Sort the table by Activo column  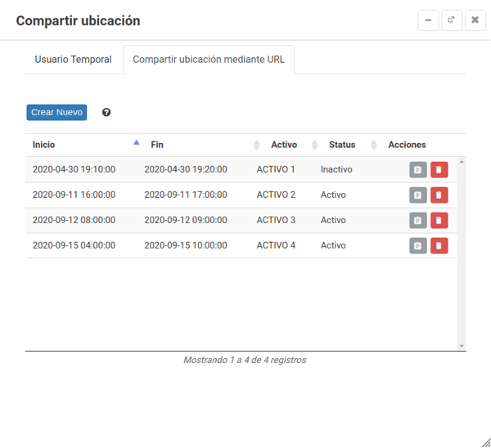[293, 145]
